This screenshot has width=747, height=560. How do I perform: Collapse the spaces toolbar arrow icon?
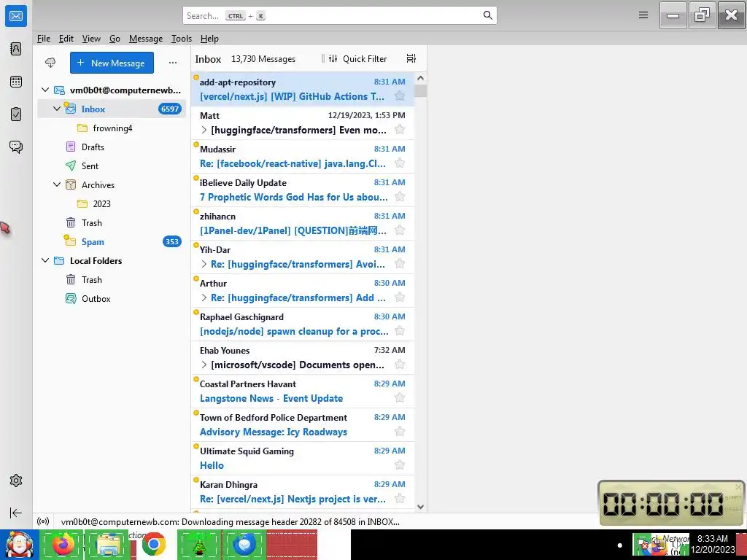pyautogui.click(x=16, y=513)
